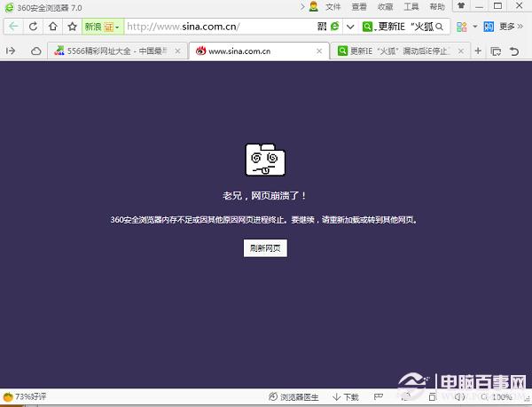Open the skin changer shirt icon
Image resolution: width=532 pixels, height=407 pixels.
[461, 6]
